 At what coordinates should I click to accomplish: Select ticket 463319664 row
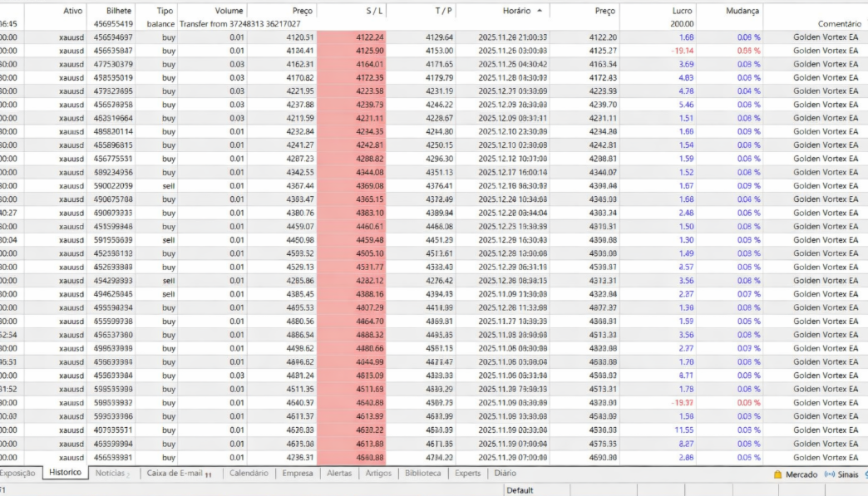pos(434,118)
